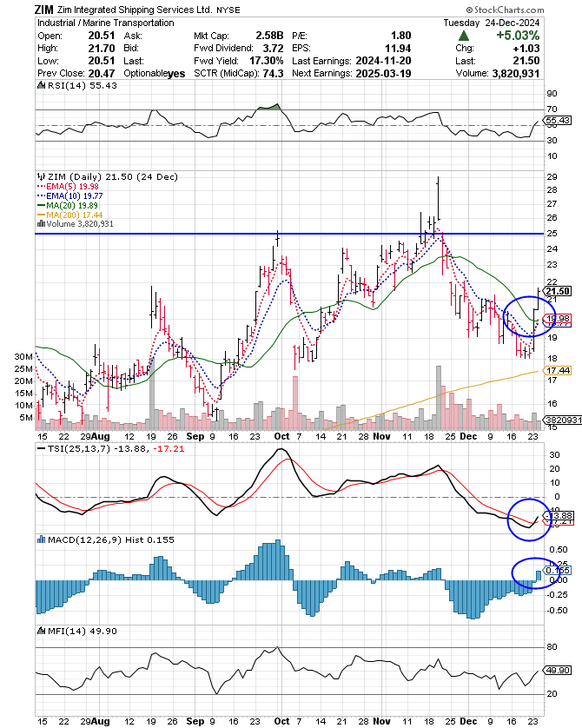Screen dimensions: 582x728
Task: Click the Optionable yes value
Action: [x=176, y=74]
